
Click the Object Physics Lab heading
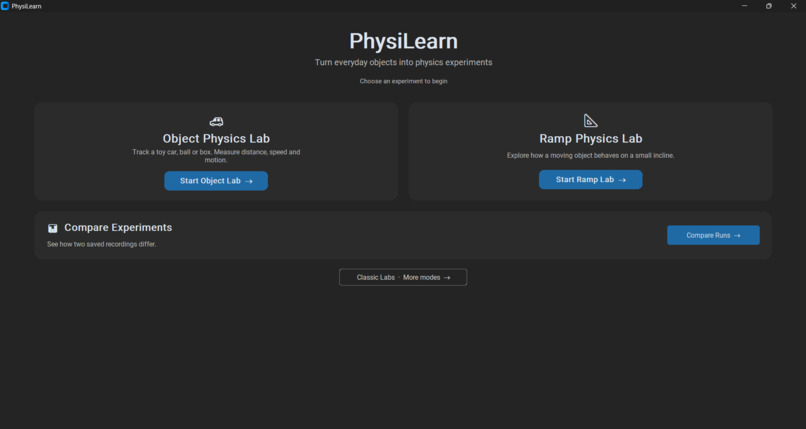(x=216, y=139)
